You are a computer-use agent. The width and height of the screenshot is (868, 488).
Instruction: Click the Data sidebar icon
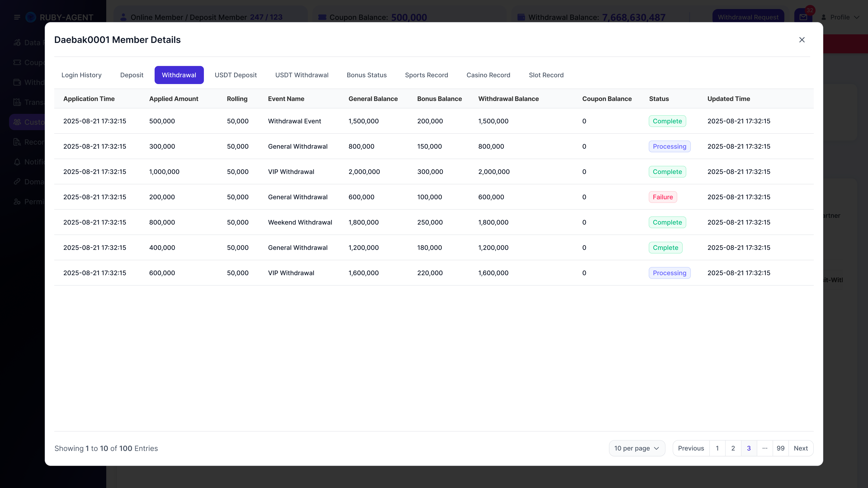[17, 42]
